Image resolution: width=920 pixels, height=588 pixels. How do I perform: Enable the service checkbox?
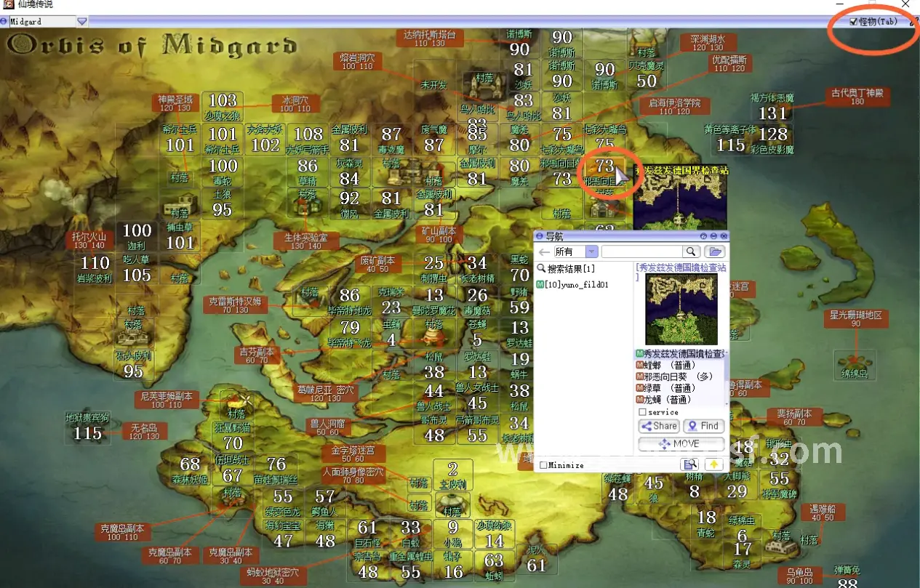[x=642, y=412]
